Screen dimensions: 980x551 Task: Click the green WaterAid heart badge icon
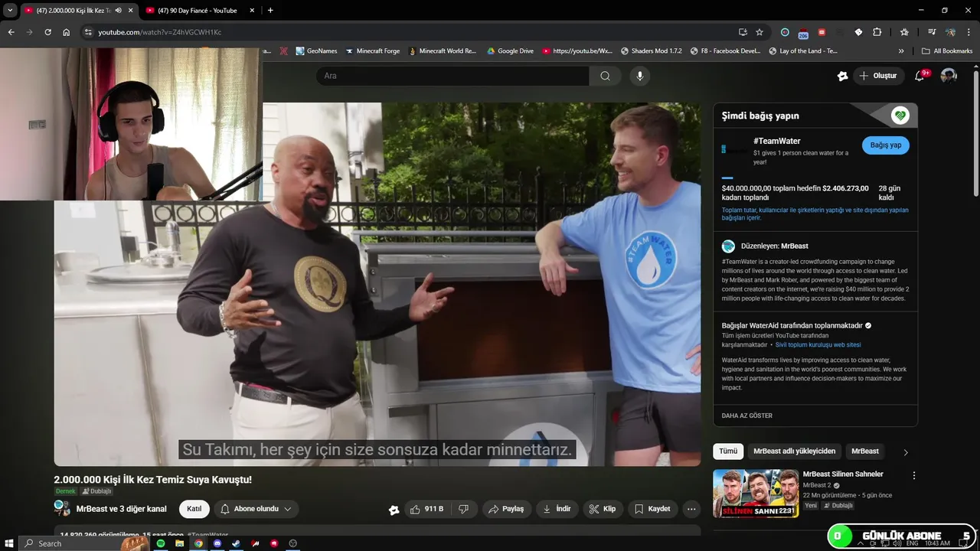[900, 116]
